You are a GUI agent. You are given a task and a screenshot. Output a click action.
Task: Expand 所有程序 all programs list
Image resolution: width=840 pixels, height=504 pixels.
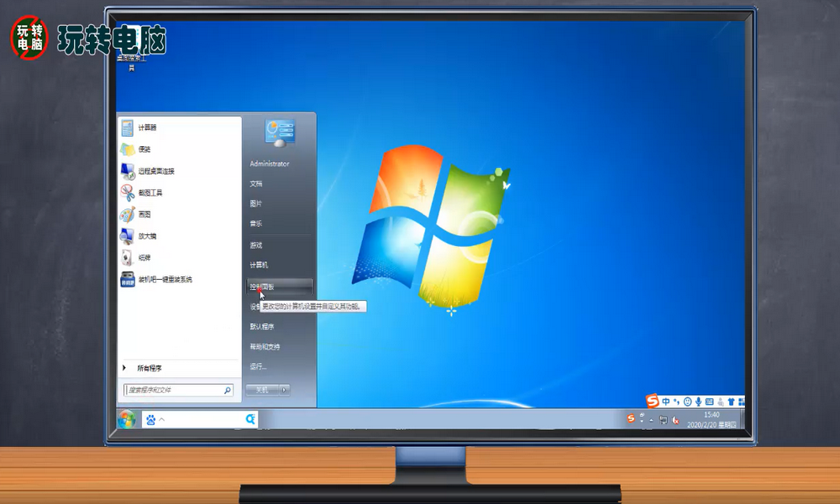coord(179,368)
